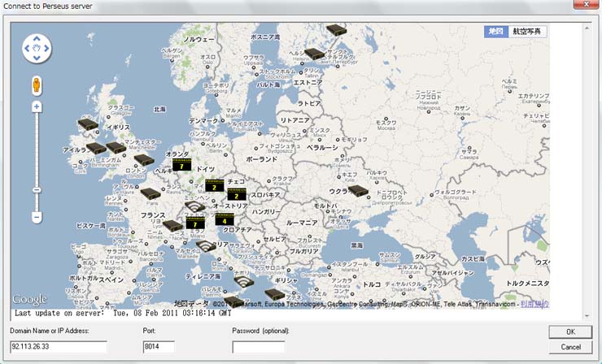
Task: Select the server icon in Ukraine
Action: 358,191
